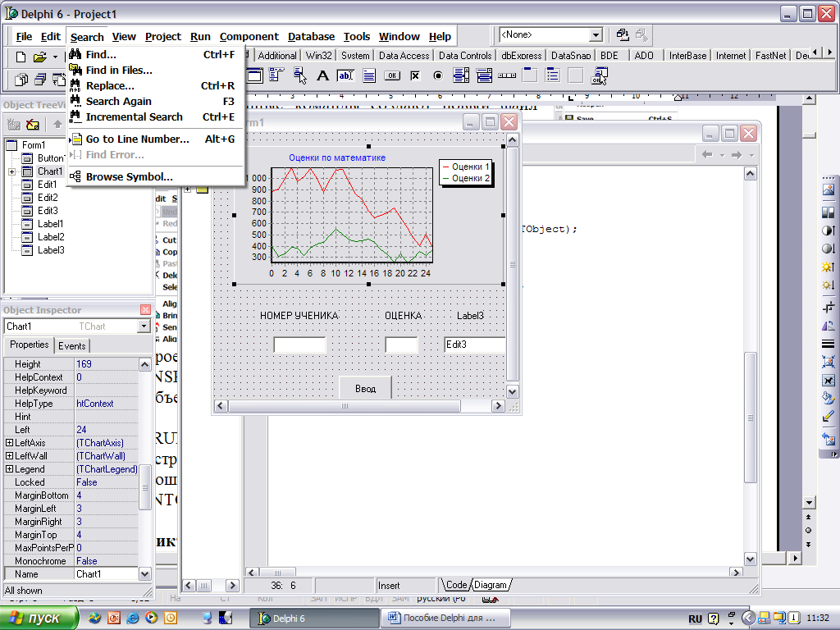Screen dimensions: 840x630
Task: Expand the Legend property
Action: pyautogui.click(x=9, y=468)
